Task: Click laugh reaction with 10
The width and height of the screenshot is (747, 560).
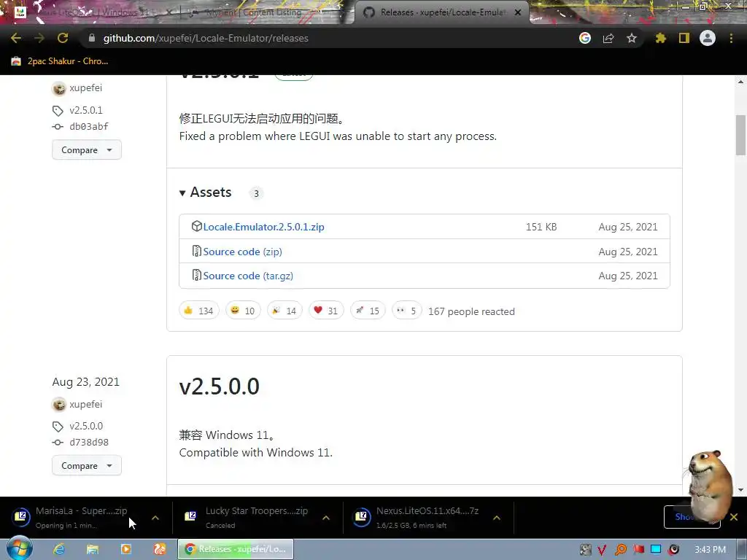Action: click(x=243, y=311)
